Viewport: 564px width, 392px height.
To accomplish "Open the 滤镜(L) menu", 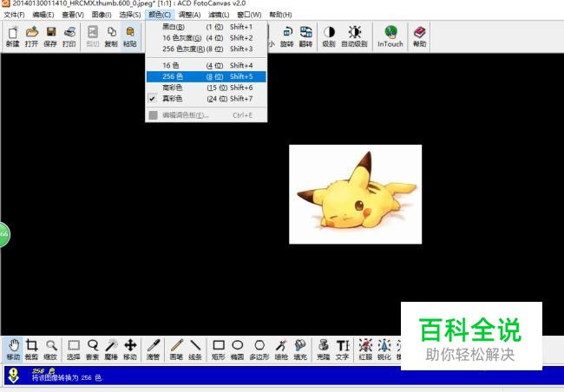I will pos(219,15).
